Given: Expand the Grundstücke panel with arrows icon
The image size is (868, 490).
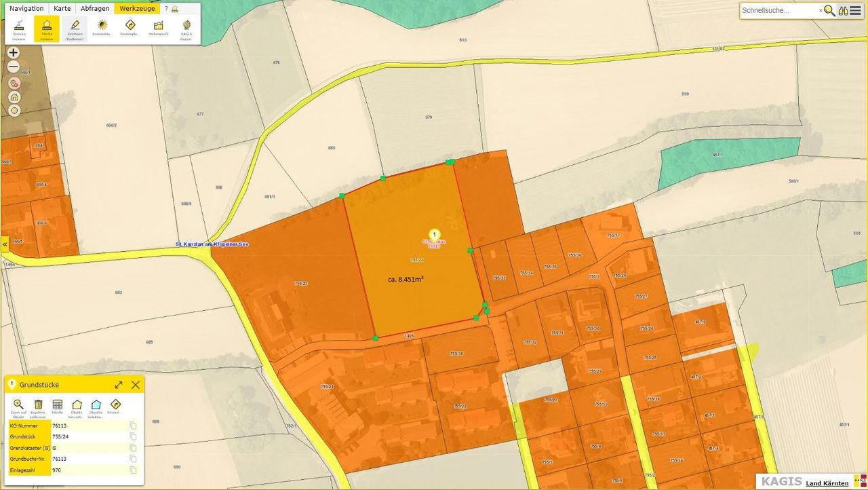Looking at the screenshot, I should point(119,385).
